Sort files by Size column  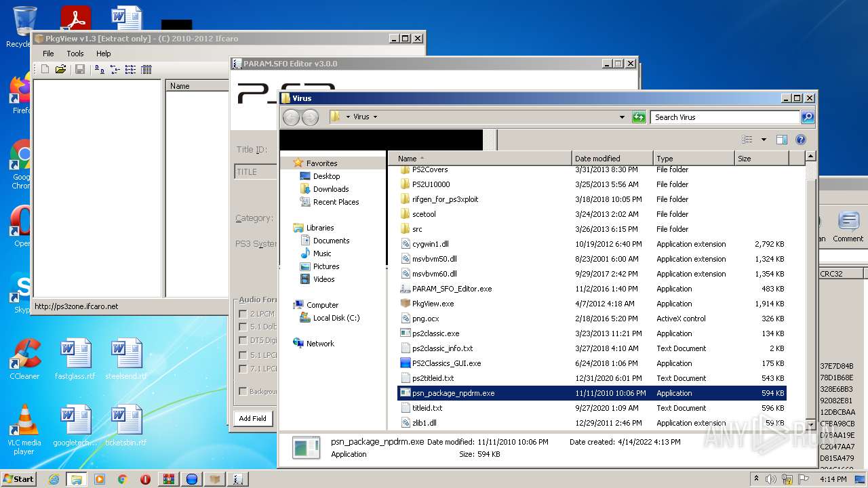click(x=762, y=159)
